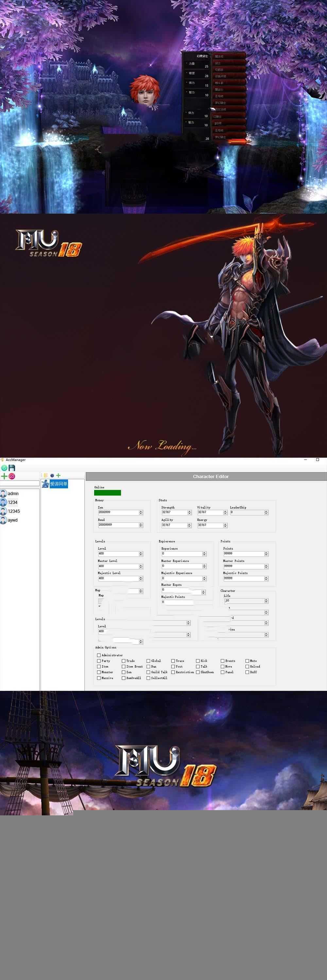This screenshot has height=980, width=327.
Task: Click the green plus add character icon
Action: pyautogui.click(x=58, y=476)
